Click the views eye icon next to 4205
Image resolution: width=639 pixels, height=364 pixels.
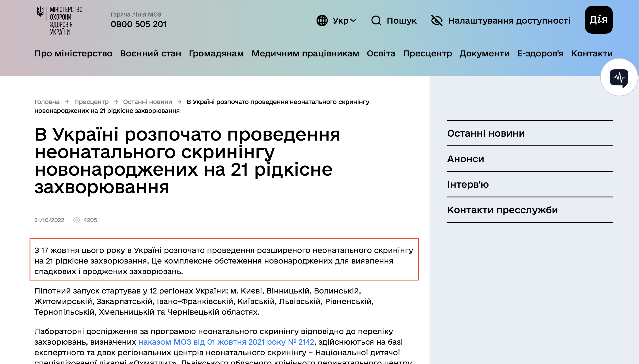tap(77, 220)
